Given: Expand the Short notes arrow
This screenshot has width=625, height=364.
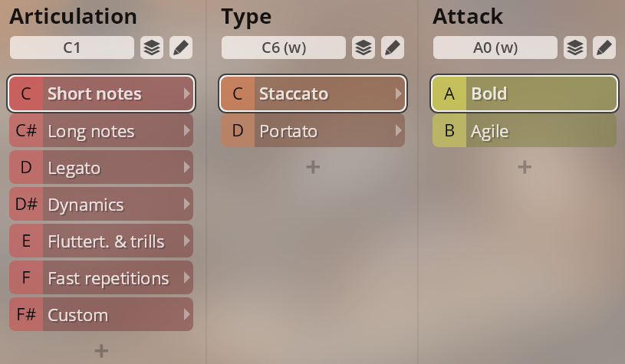Looking at the screenshot, I should coord(186,93).
